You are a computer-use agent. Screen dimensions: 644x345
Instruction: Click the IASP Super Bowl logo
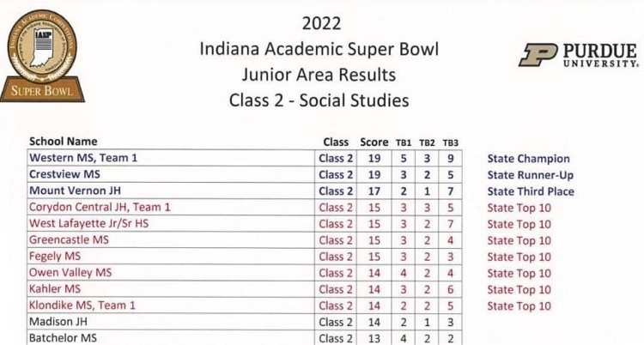pos(42,56)
